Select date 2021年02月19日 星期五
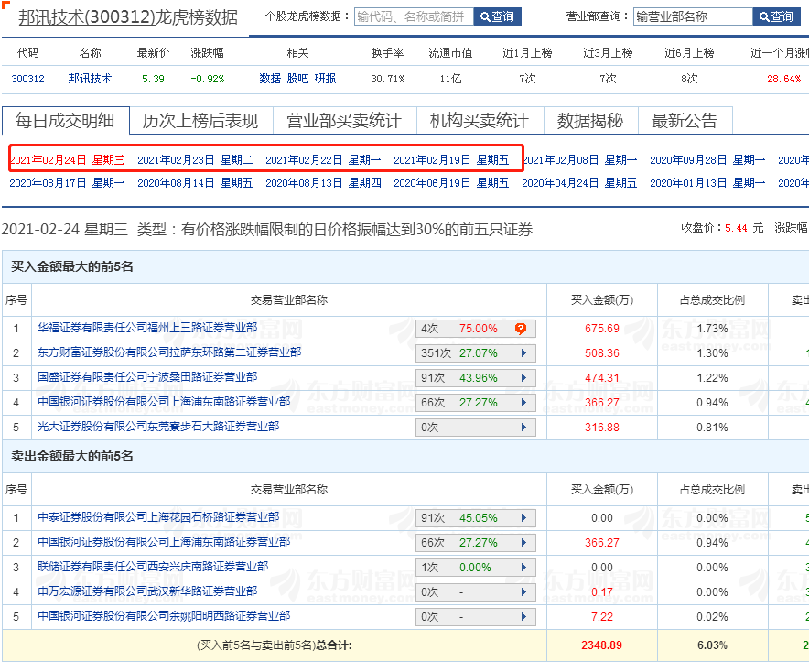The width and height of the screenshot is (809, 672). tap(451, 160)
